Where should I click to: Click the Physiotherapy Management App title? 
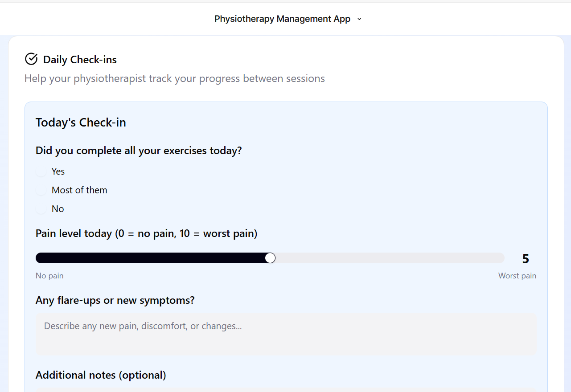pos(282,19)
